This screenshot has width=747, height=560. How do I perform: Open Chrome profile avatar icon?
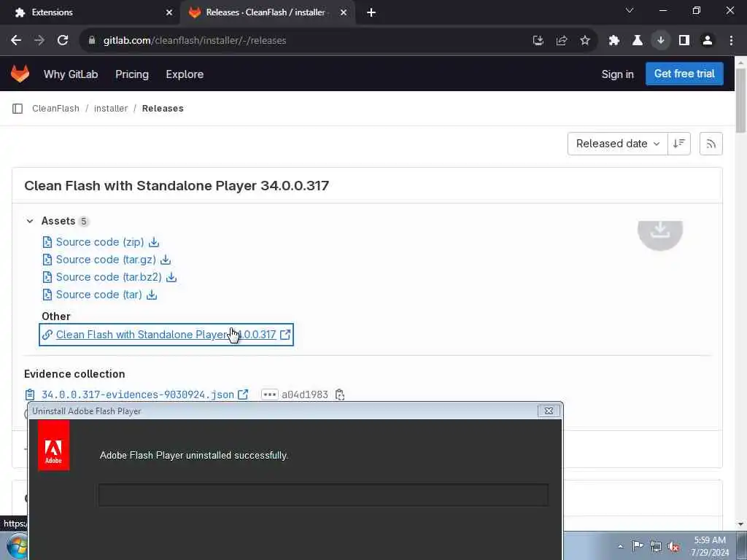coord(708,41)
